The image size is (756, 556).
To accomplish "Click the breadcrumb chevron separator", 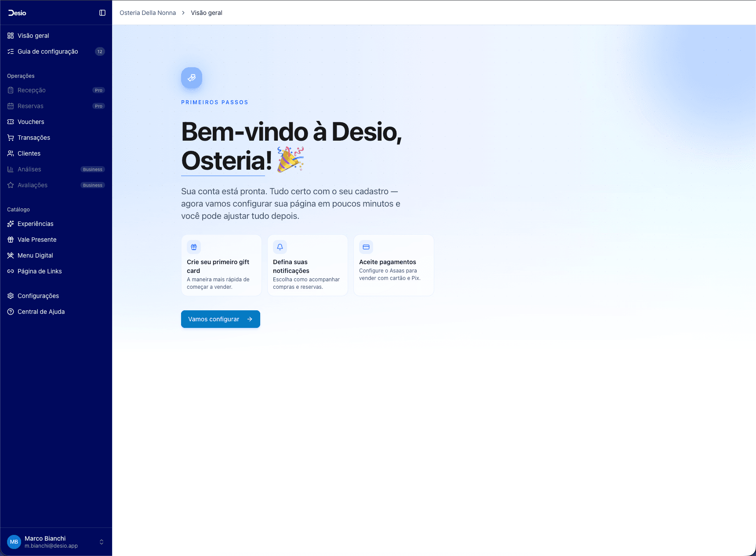I will (x=183, y=13).
